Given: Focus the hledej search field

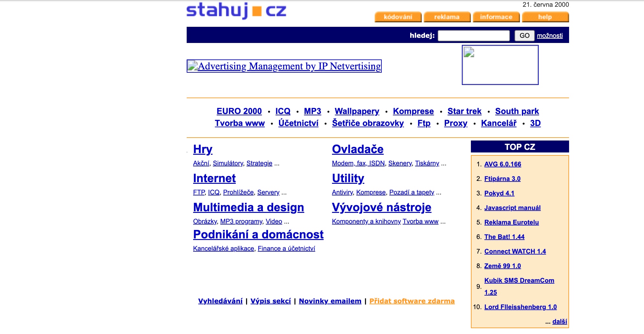Looking at the screenshot, I should pos(474,36).
